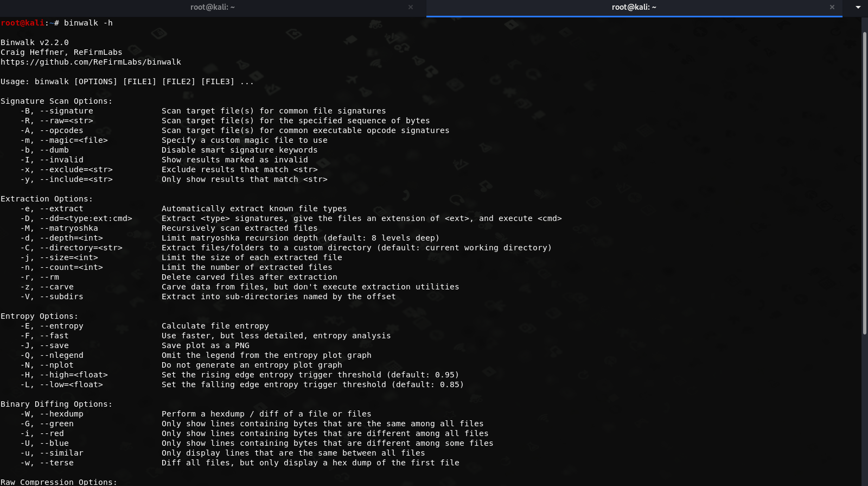868x486 pixels.
Task: Switch to the first root@kali terminal tab
Action: (x=213, y=7)
